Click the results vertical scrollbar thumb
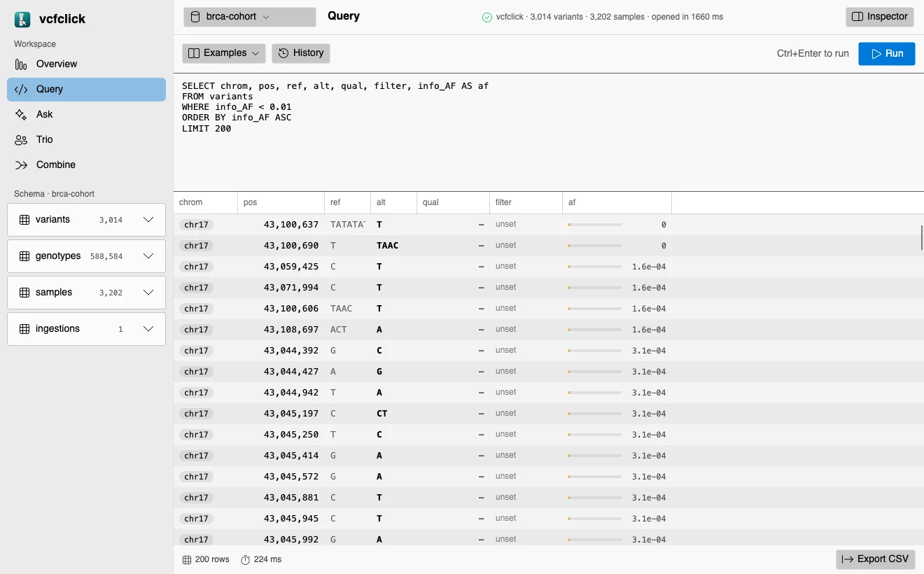 921,238
